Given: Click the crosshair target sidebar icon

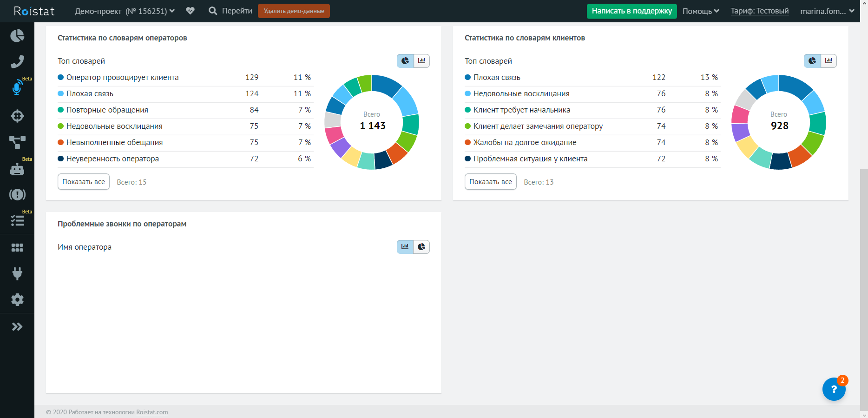Looking at the screenshot, I should 17,116.
